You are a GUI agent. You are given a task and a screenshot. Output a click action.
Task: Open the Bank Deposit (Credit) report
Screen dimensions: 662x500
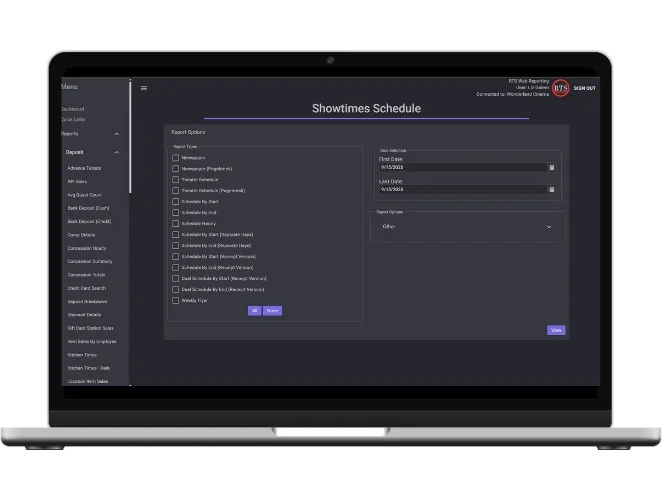coord(89,221)
